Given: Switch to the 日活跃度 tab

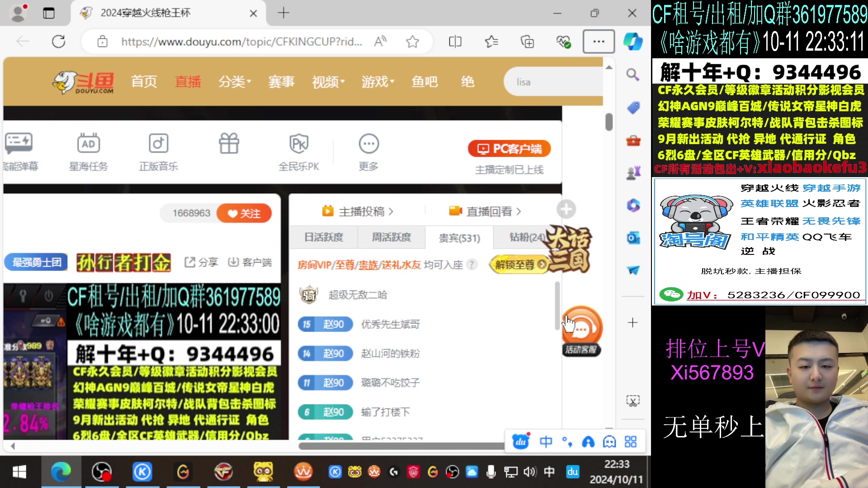Looking at the screenshot, I should (x=324, y=237).
